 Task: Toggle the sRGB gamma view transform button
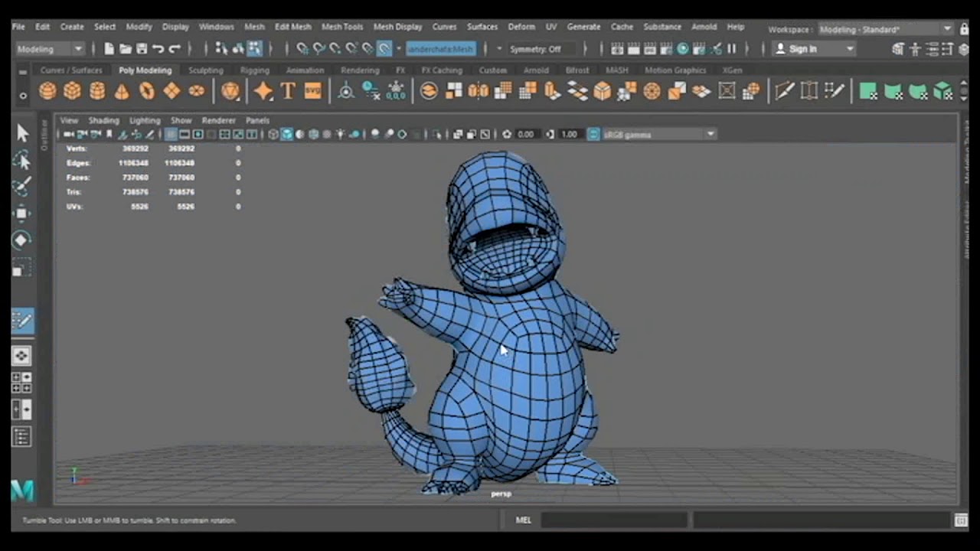[x=593, y=135]
